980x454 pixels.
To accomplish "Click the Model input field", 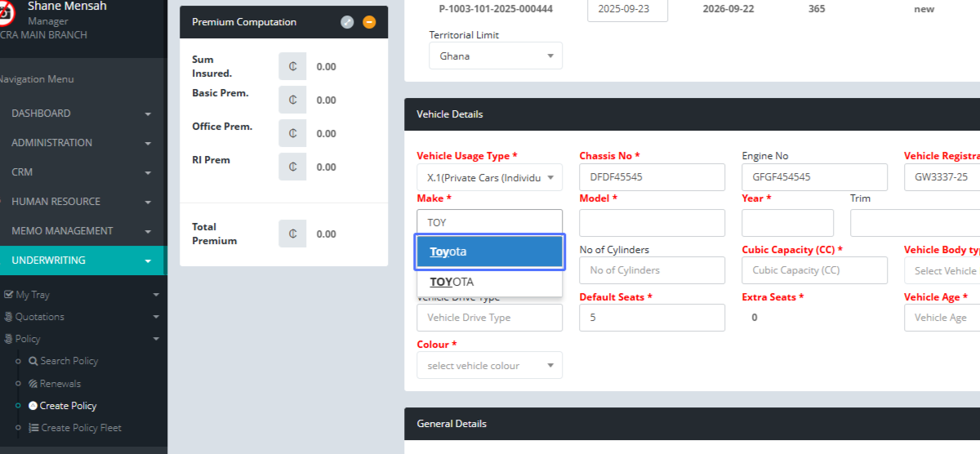I will click(x=652, y=223).
